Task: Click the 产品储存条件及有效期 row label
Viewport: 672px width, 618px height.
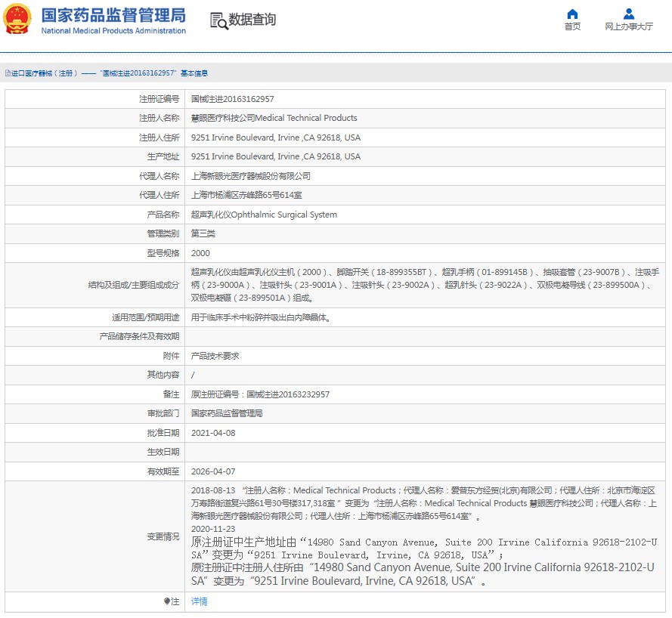Action: 139,337
